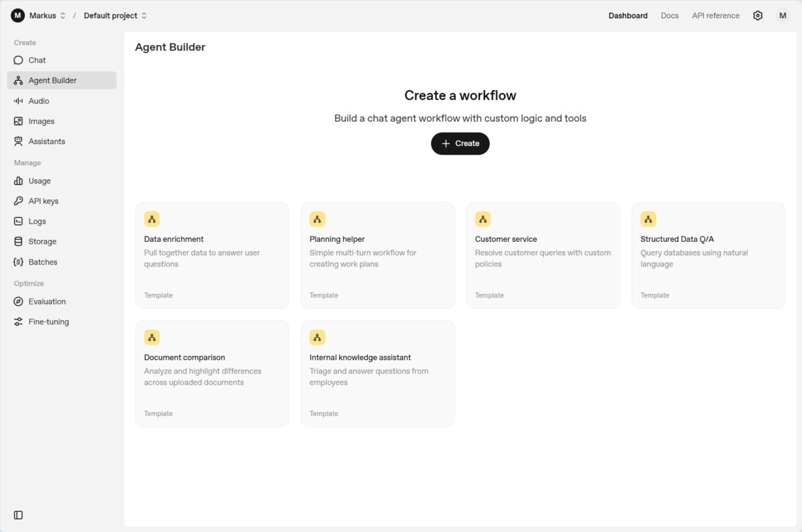
Task: Choose the Structured Data Q/A template
Action: [708, 255]
